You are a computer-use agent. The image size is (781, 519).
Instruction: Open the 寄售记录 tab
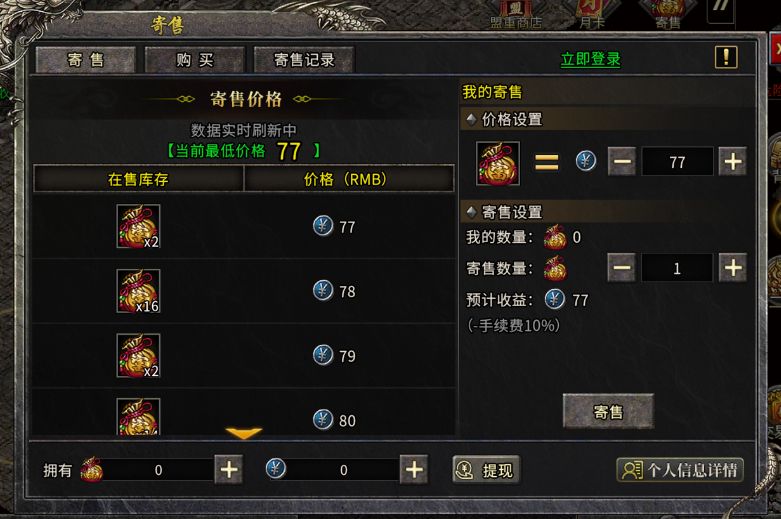coord(304,60)
